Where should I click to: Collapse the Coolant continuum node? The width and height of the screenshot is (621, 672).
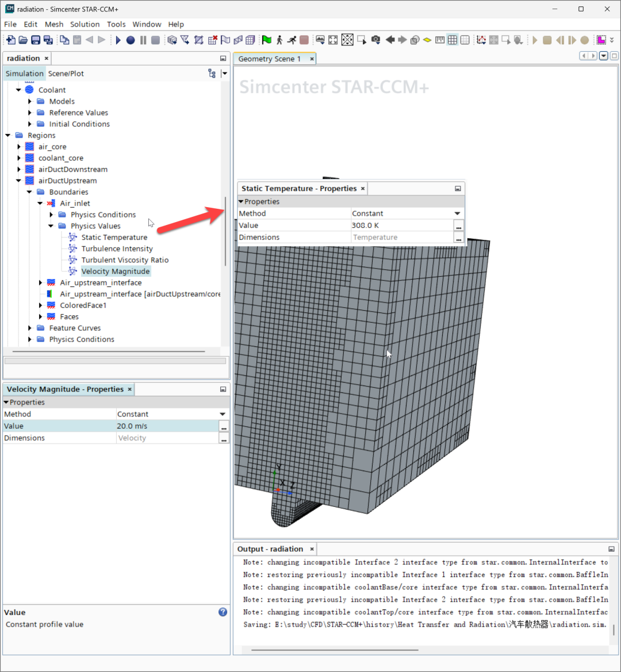18,90
